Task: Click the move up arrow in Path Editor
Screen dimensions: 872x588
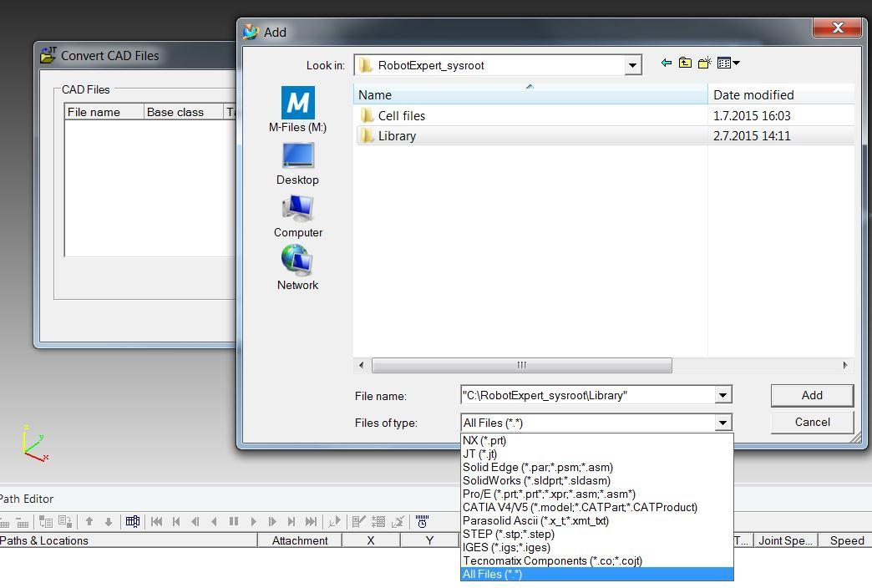Action: pyautogui.click(x=89, y=521)
